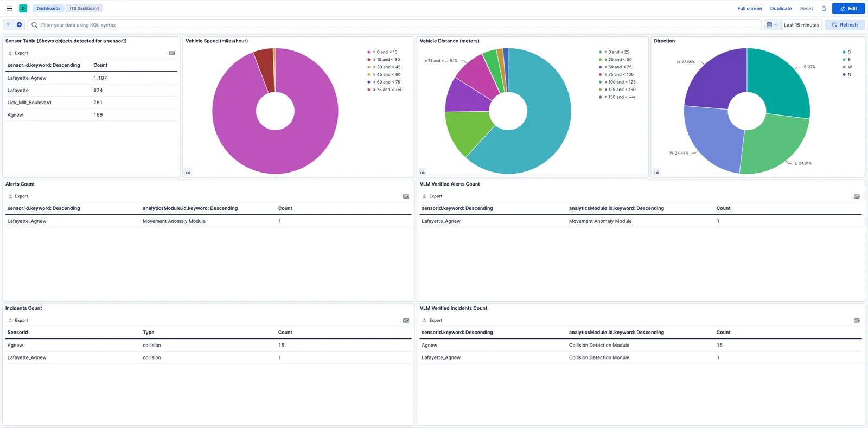Open Last 15 minutes time picker
868x428 pixels.
(x=801, y=25)
